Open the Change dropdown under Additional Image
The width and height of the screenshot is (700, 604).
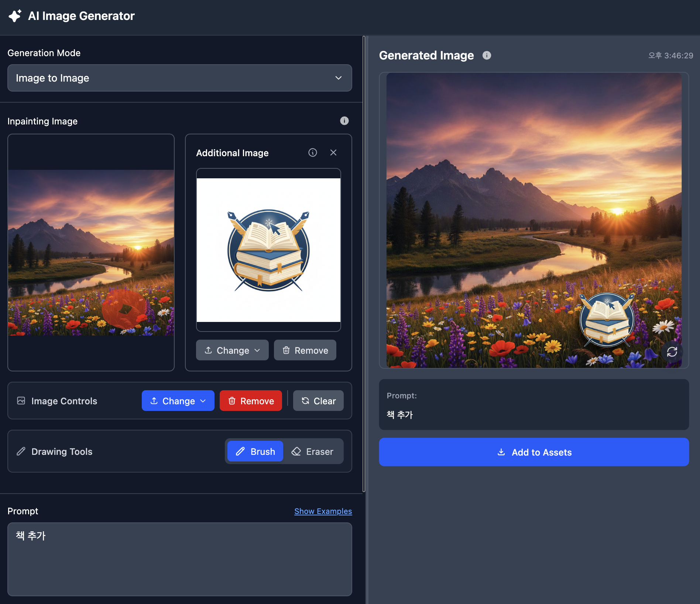pos(232,350)
